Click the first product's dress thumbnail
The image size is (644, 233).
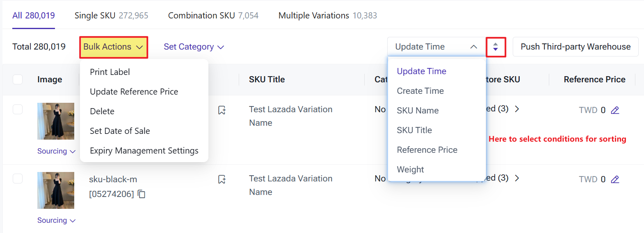click(56, 121)
